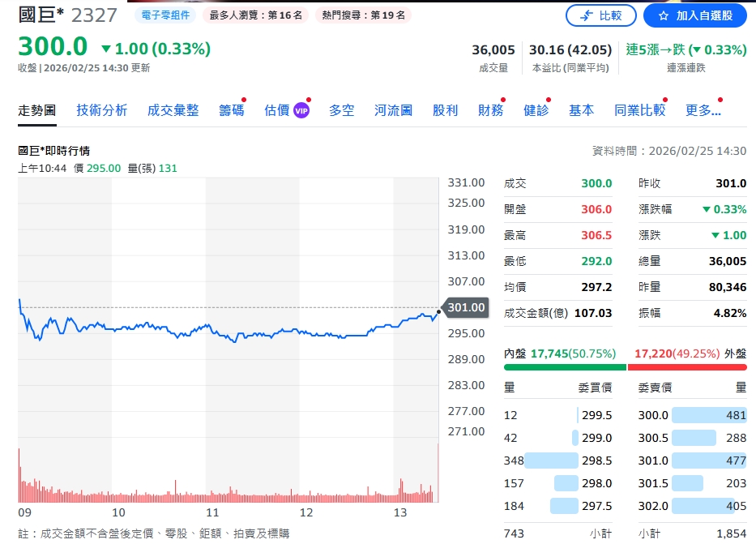Click the compare arrows icon beside 比較

(x=585, y=15)
